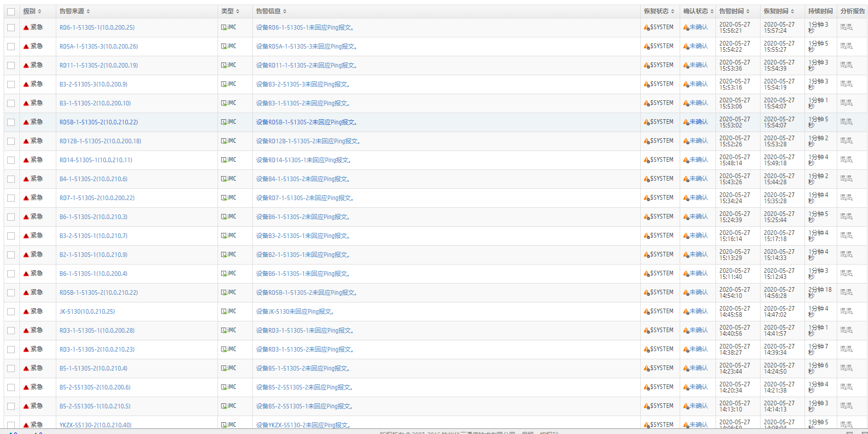Open alarm message 设备B3-2-5130S-1未回应Ping报文
Viewport: 868px width, 434px height.
(303, 236)
